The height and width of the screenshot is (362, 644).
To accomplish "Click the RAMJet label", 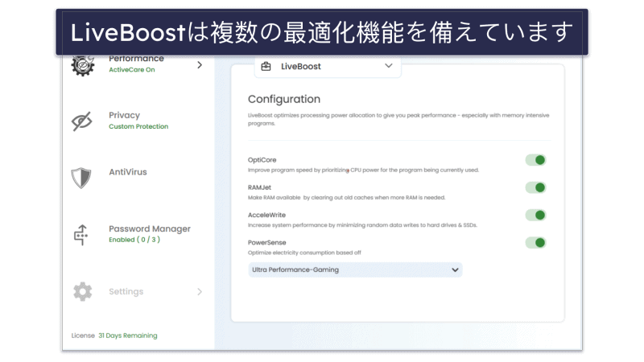I will (x=259, y=187).
